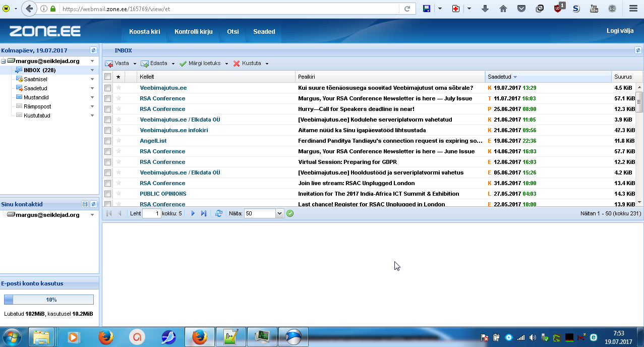Tick checkbox for RSA Conference July Issue message
Viewport: 644px width, 347px height.
point(107,98)
